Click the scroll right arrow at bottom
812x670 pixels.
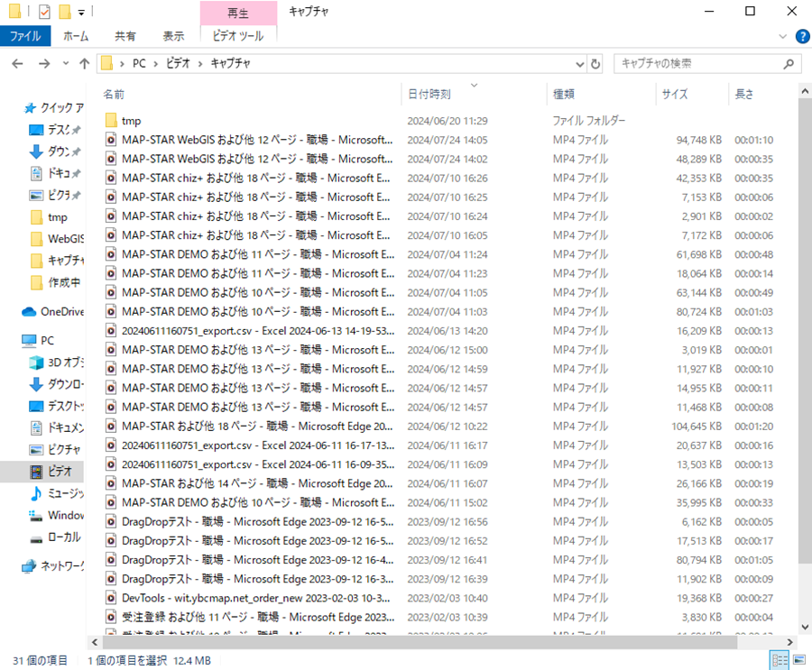coord(789,642)
